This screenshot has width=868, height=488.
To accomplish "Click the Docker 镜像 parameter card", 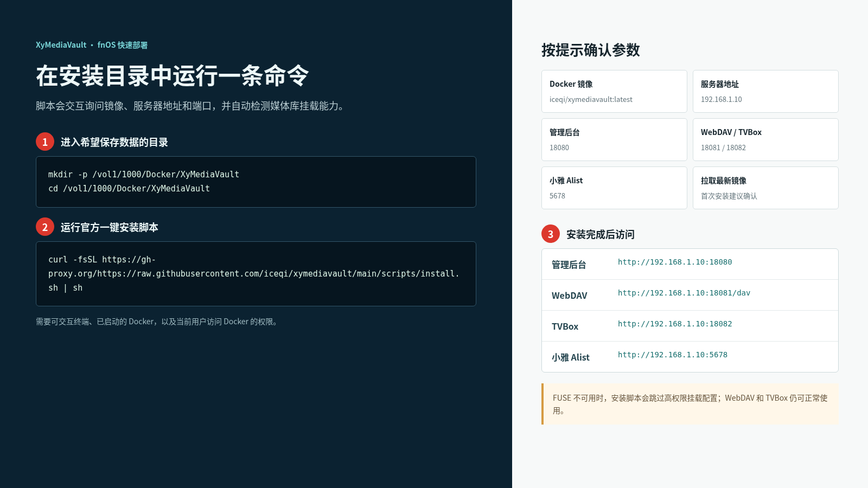I will click(614, 92).
